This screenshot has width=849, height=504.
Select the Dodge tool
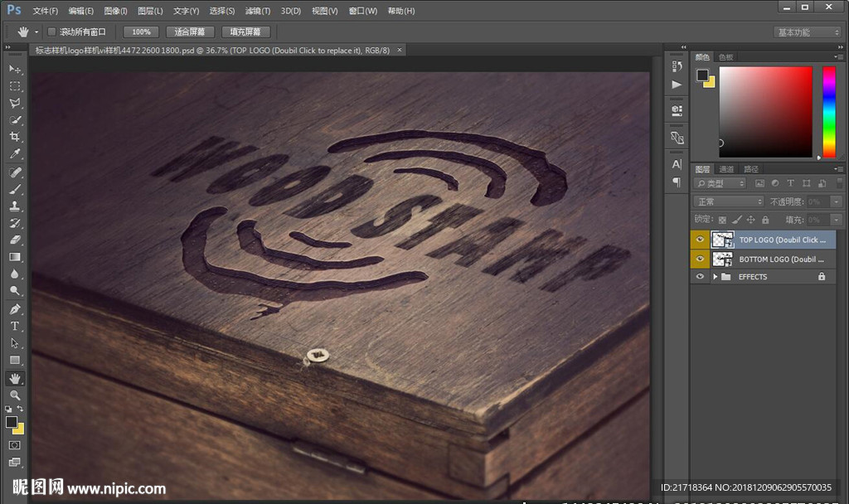click(x=15, y=291)
